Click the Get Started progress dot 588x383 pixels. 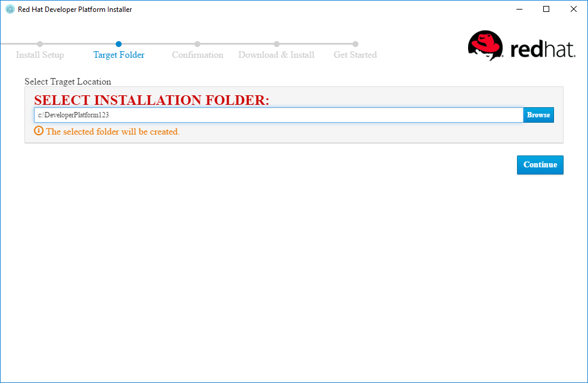pyautogui.click(x=355, y=44)
